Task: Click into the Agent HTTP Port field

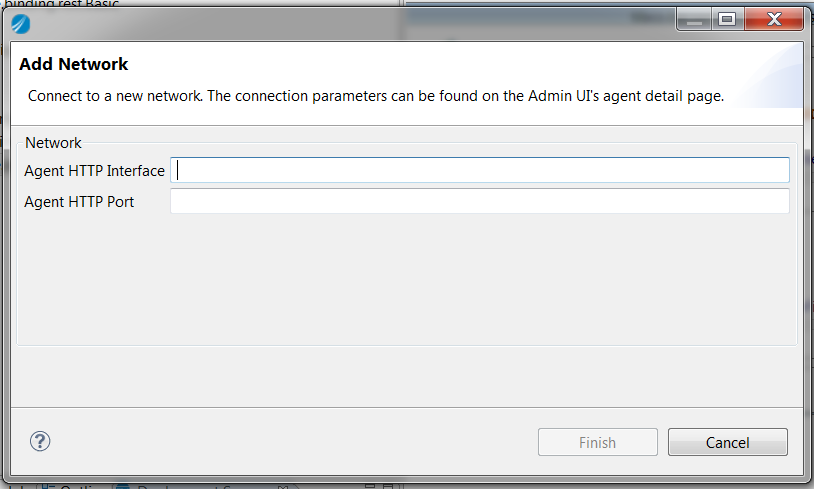Action: 480,202
